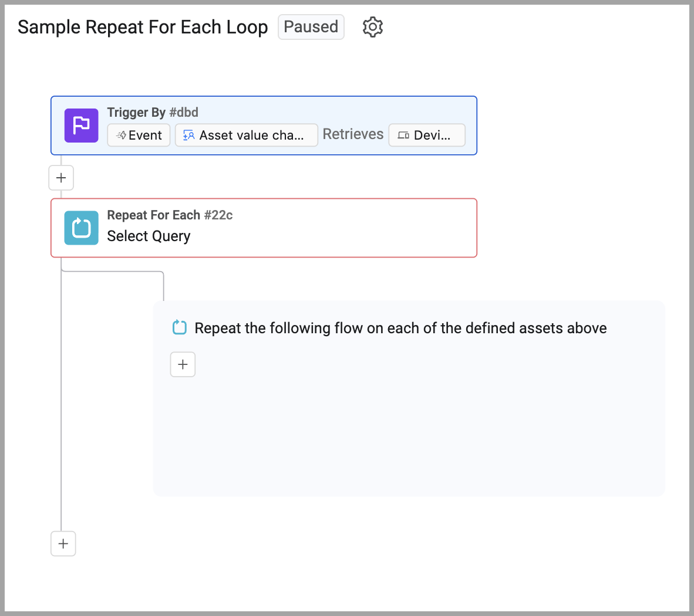Image resolution: width=694 pixels, height=616 pixels.
Task: Add a step after the Trigger node
Action: [x=61, y=178]
